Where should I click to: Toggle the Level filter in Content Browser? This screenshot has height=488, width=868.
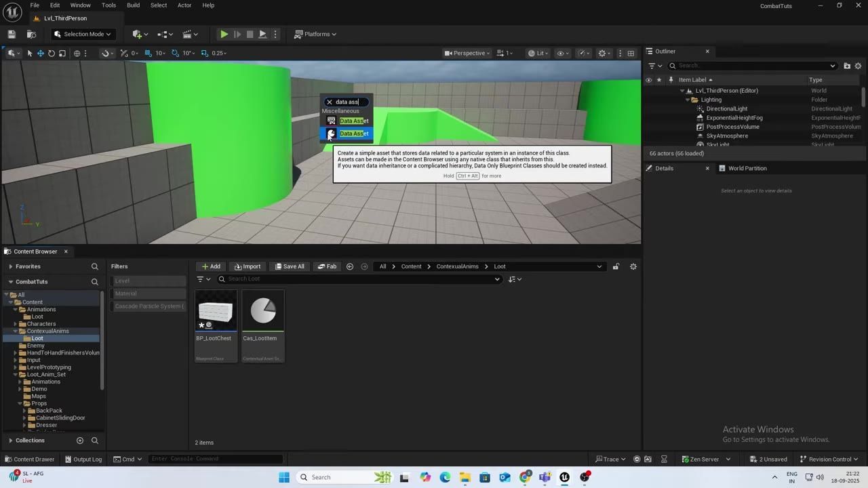(x=148, y=281)
